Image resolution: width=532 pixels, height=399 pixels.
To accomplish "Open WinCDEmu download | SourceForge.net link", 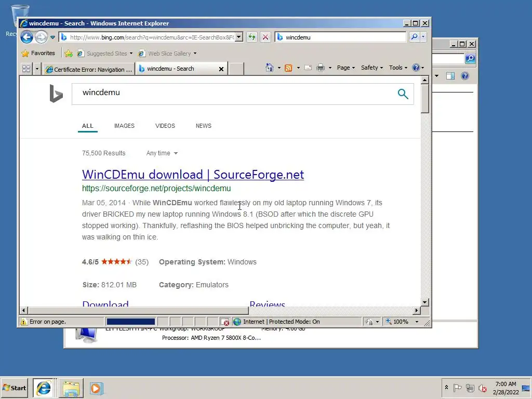I will 193,175.
